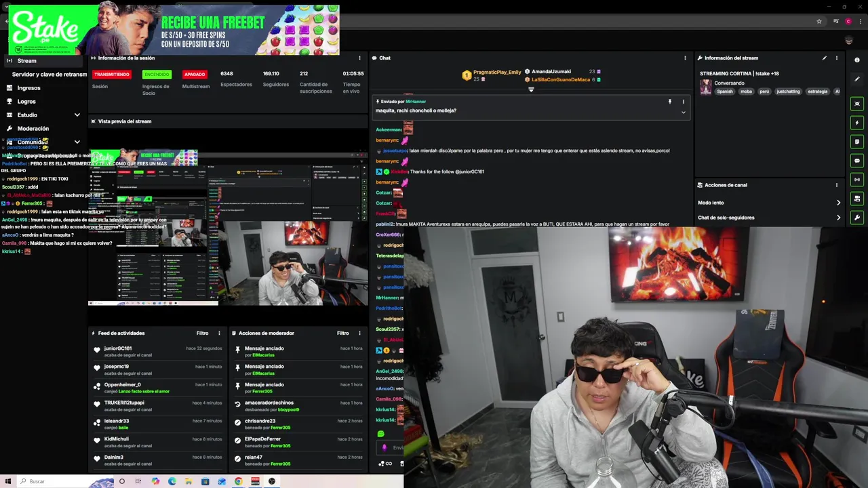Open Feed de actividades options menu
868x488 pixels.
pyautogui.click(x=219, y=333)
